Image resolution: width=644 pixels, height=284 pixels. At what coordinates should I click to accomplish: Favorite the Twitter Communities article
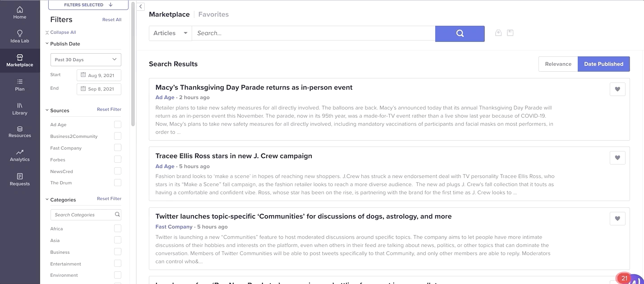pyautogui.click(x=617, y=219)
